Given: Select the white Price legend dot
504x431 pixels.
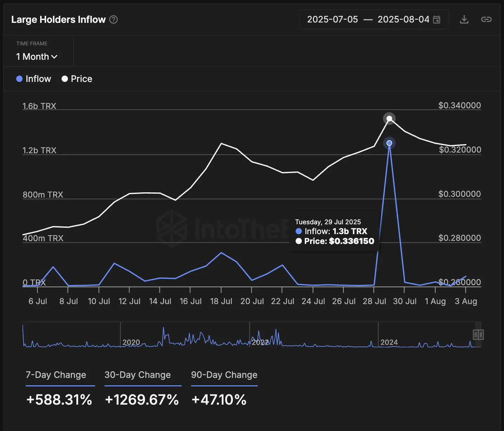Looking at the screenshot, I should [x=64, y=79].
